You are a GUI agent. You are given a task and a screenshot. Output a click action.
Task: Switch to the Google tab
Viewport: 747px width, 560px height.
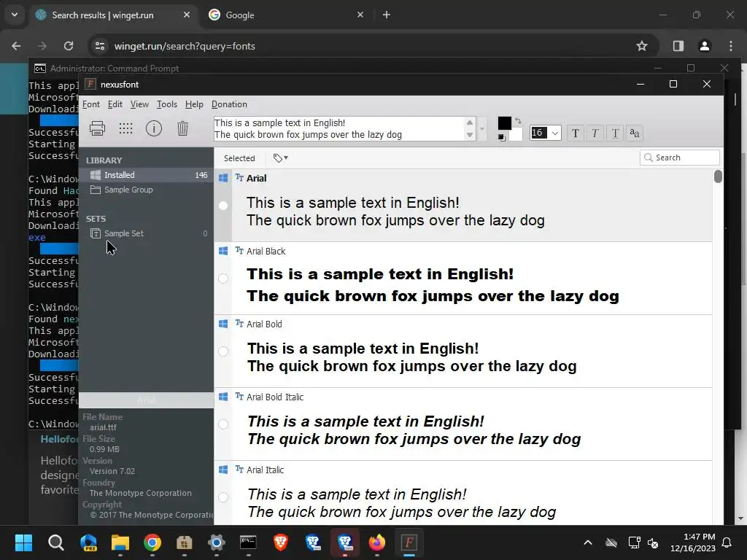(x=286, y=15)
